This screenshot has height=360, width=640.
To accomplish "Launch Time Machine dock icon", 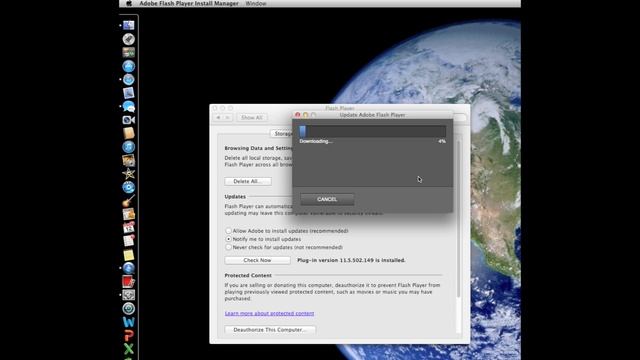I will point(129,309).
